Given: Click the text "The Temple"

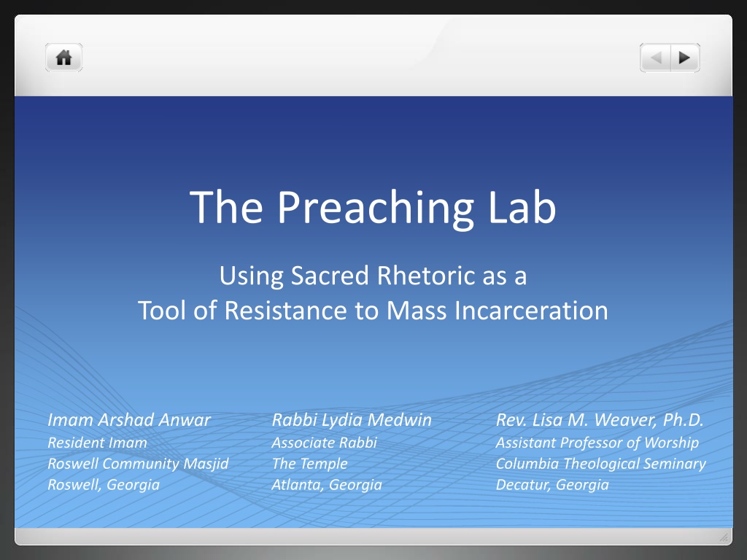Looking at the screenshot, I should tap(309, 464).
